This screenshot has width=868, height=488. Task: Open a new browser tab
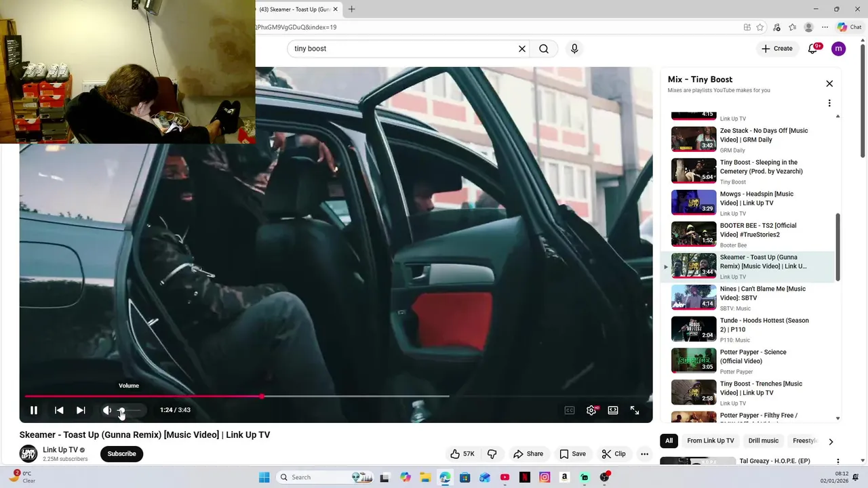[x=351, y=9]
